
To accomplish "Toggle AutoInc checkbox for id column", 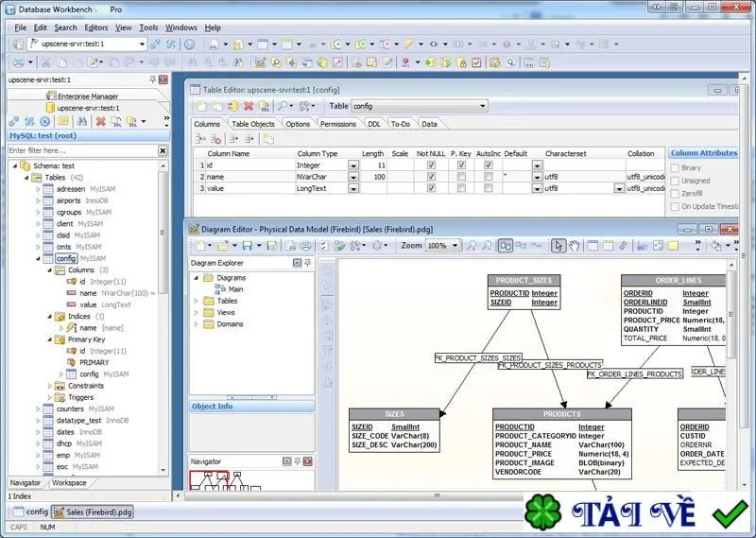I will pyautogui.click(x=489, y=165).
